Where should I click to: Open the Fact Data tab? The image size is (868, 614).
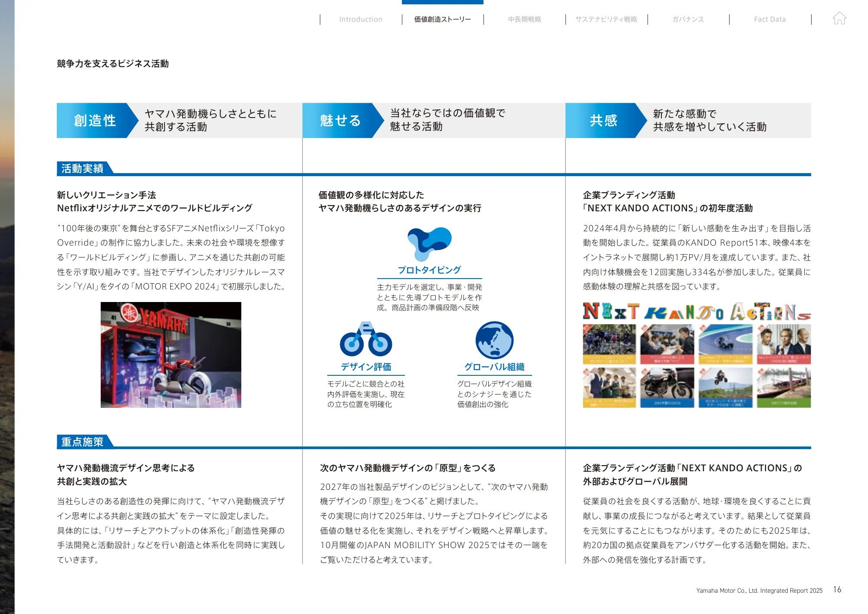pyautogui.click(x=770, y=19)
